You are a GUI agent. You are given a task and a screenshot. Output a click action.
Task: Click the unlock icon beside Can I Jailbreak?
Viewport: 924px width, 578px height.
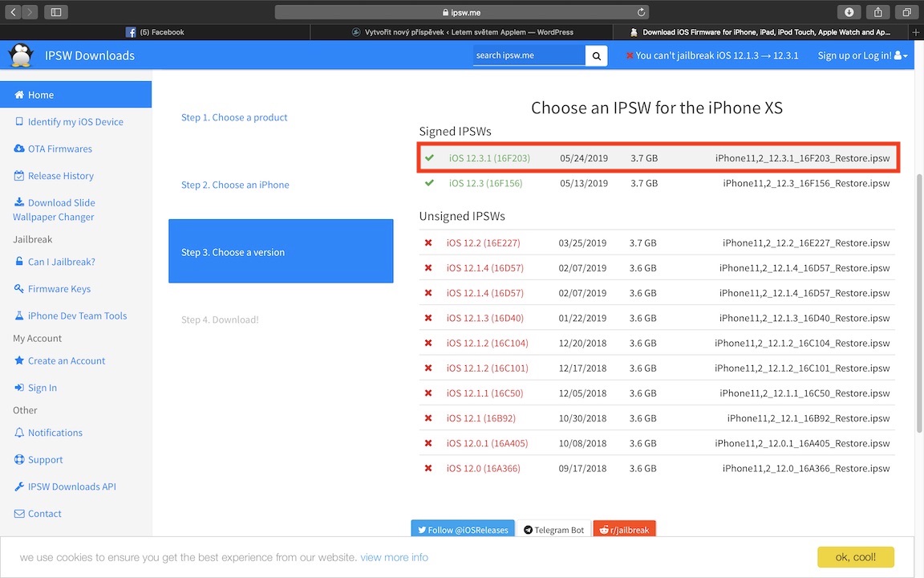point(19,261)
